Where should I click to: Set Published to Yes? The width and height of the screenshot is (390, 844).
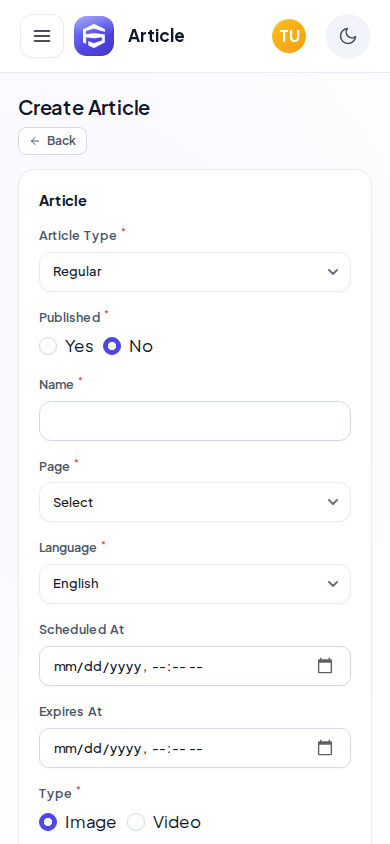[48, 346]
